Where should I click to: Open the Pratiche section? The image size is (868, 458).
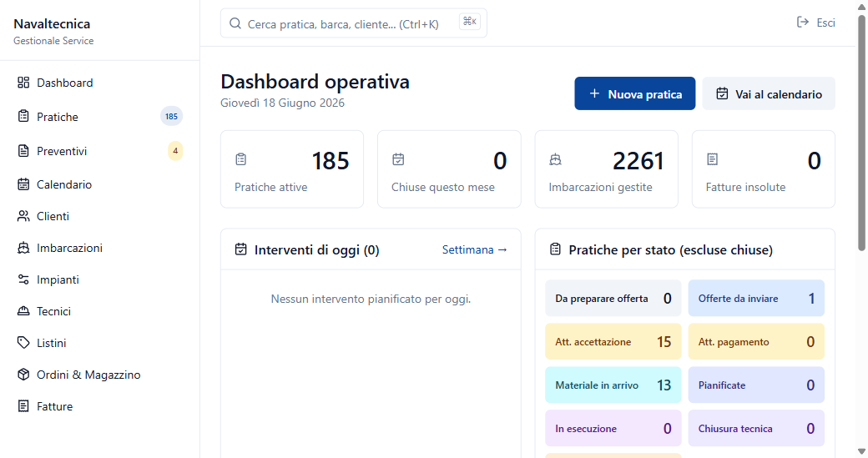tap(100, 116)
